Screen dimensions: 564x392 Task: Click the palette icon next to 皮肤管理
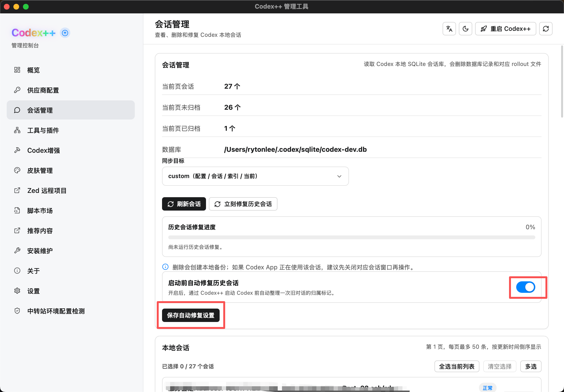[17, 170]
